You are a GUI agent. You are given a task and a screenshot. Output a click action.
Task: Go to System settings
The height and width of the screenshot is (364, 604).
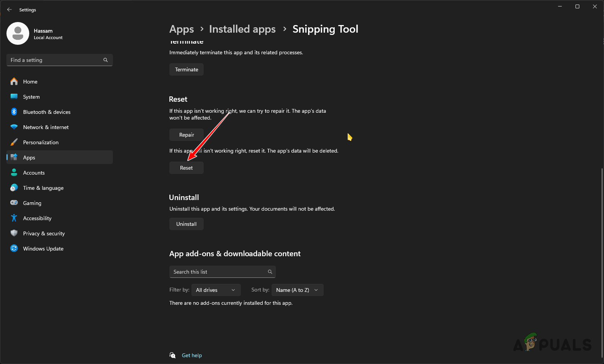(60, 97)
